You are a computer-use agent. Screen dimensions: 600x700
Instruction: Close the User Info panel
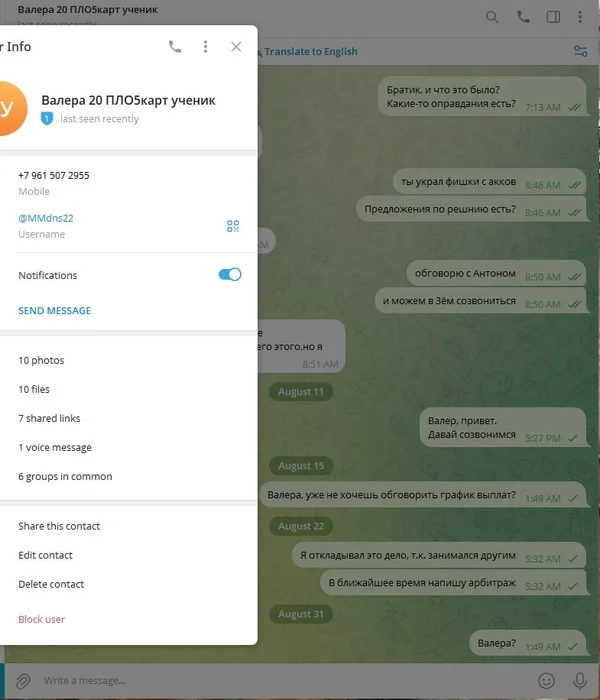[x=236, y=46]
